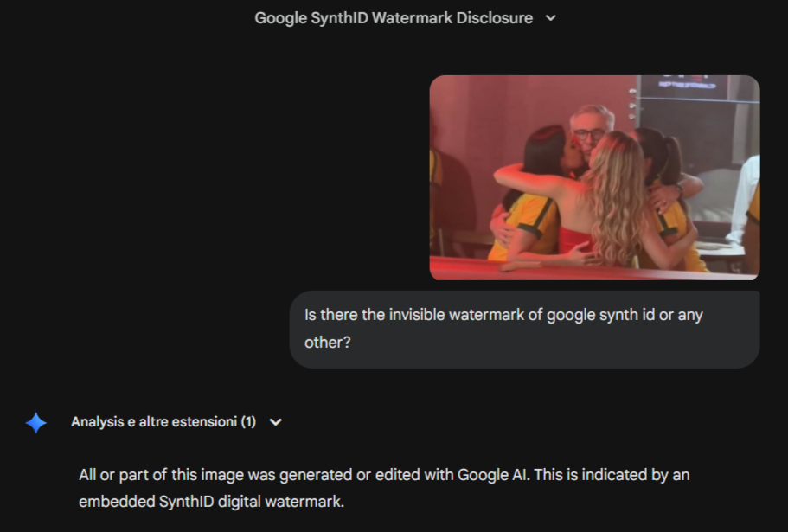Click the word SynthID in the response's second line
This screenshot has width=788, height=532.
click(187, 501)
